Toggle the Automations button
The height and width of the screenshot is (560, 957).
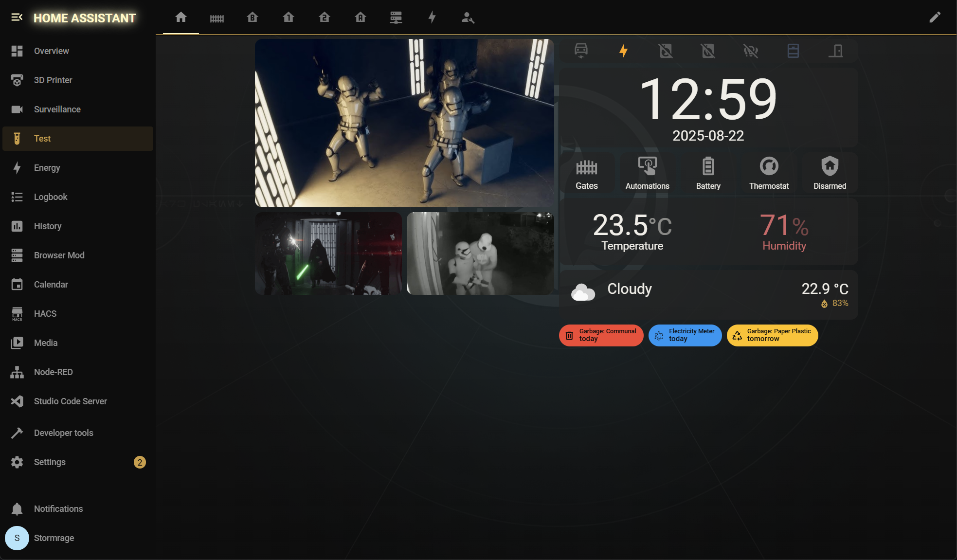647,173
